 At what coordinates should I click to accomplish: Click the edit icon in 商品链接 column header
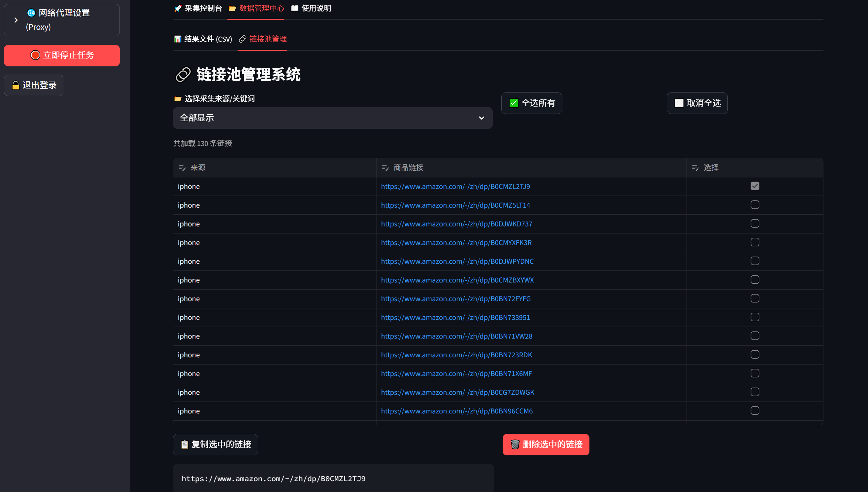pos(385,168)
